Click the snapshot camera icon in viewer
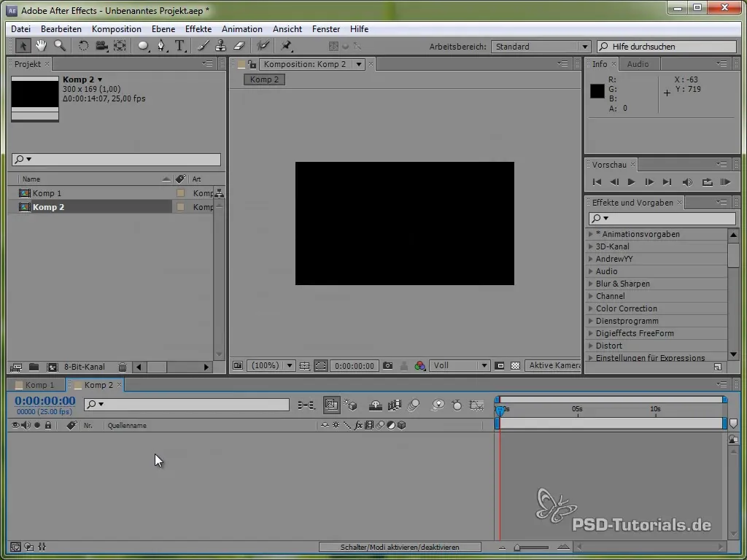Viewport: 747px width, 560px height. (x=388, y=366)
